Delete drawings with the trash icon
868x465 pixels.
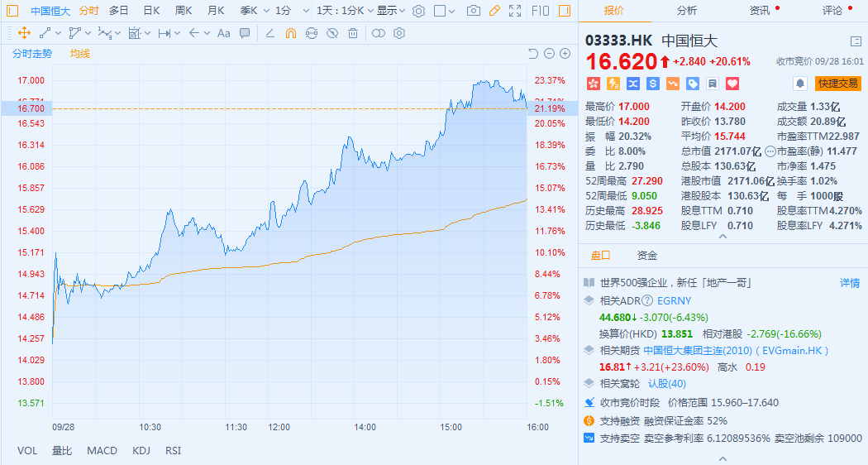coord(353,33)
